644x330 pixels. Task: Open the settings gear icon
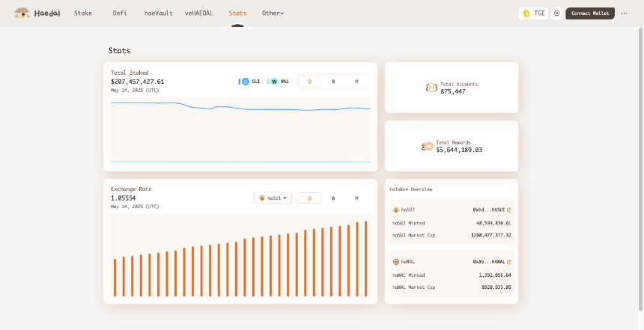point(557,13)
